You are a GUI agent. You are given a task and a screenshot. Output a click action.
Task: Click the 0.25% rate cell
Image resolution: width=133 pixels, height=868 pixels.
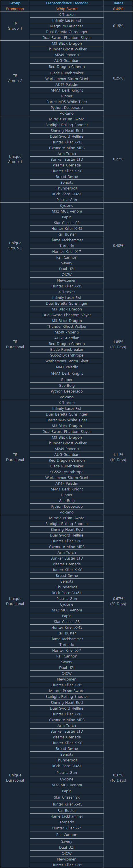tap(118, 78)
